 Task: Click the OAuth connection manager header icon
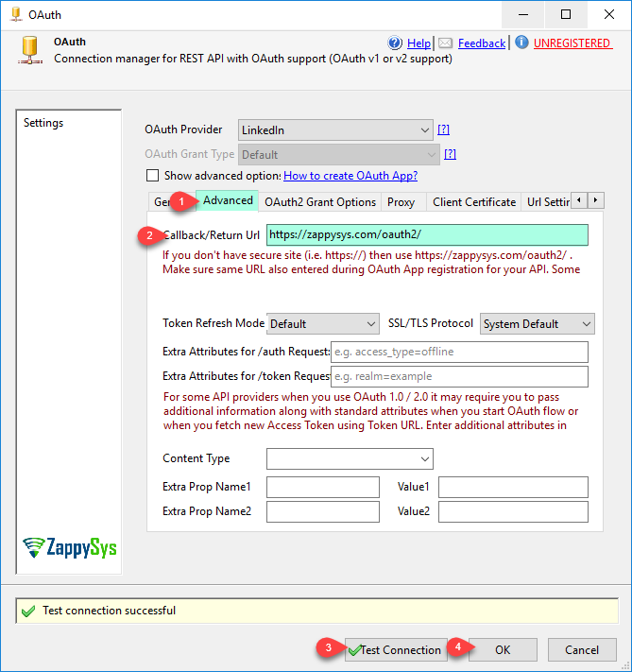30,50
